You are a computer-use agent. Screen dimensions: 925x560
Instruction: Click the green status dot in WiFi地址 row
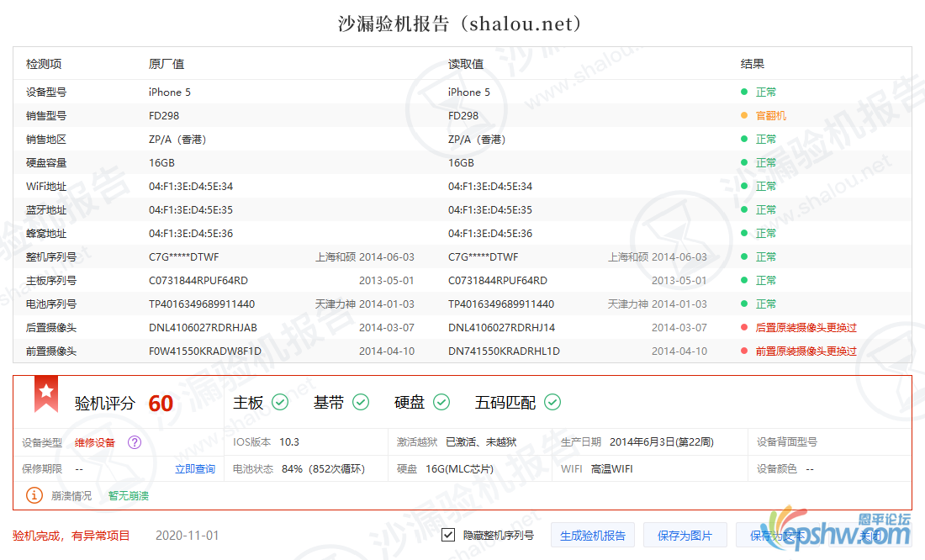click(744, 187)
